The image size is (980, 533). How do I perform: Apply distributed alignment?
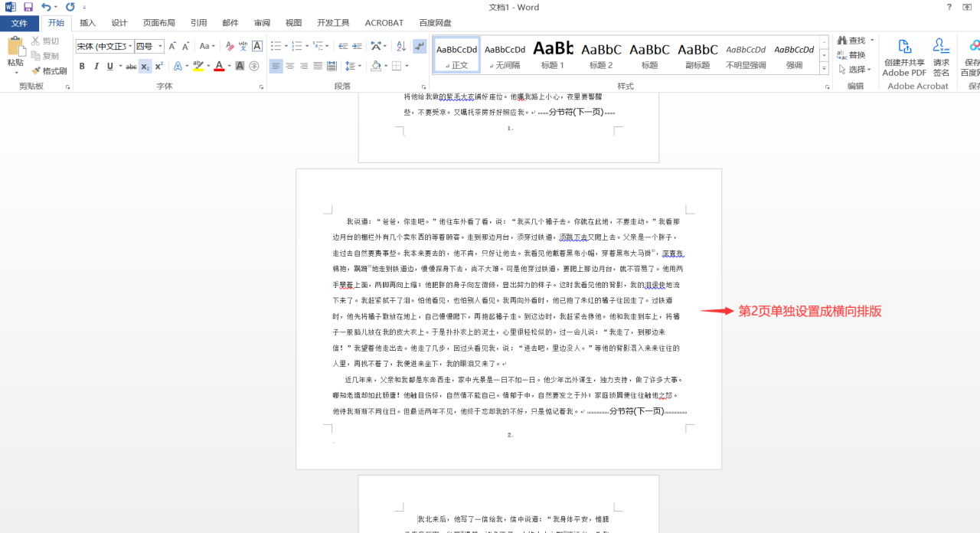coord(332,66)
